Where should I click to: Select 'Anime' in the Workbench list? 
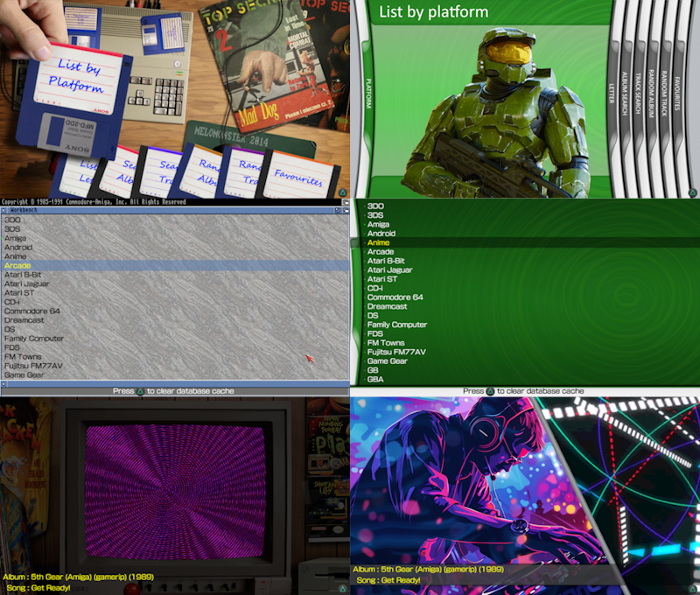tap(15, 256)
